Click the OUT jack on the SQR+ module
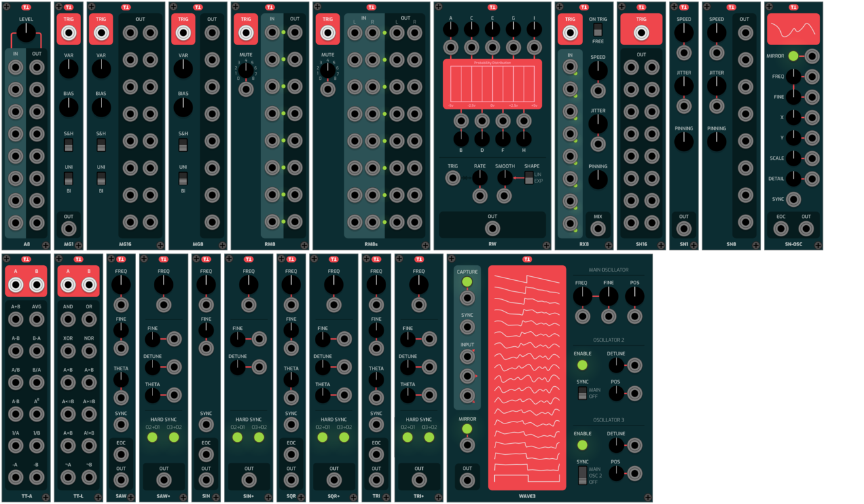The image size is (864, 504). pos(334,480)
